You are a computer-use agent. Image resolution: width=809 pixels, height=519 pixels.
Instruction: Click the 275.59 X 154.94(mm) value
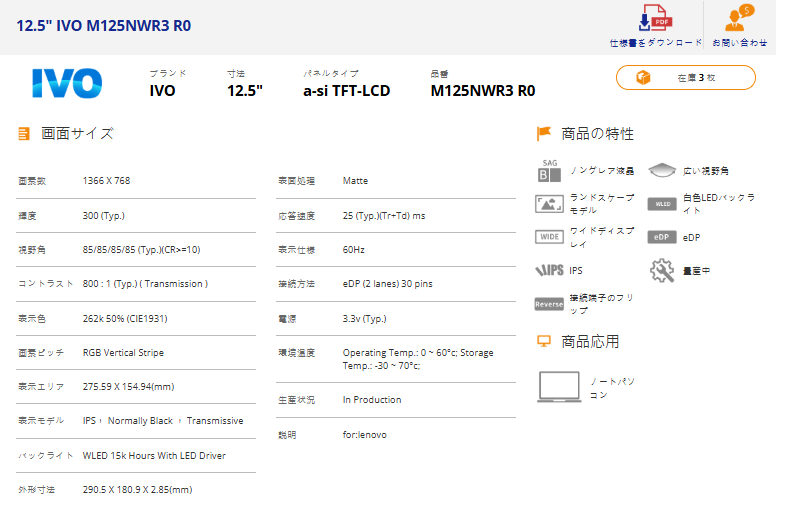[128, 386]
